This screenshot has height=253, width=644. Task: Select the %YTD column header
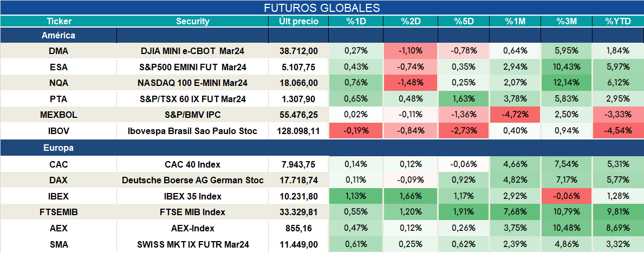click(x=618, y=21)
